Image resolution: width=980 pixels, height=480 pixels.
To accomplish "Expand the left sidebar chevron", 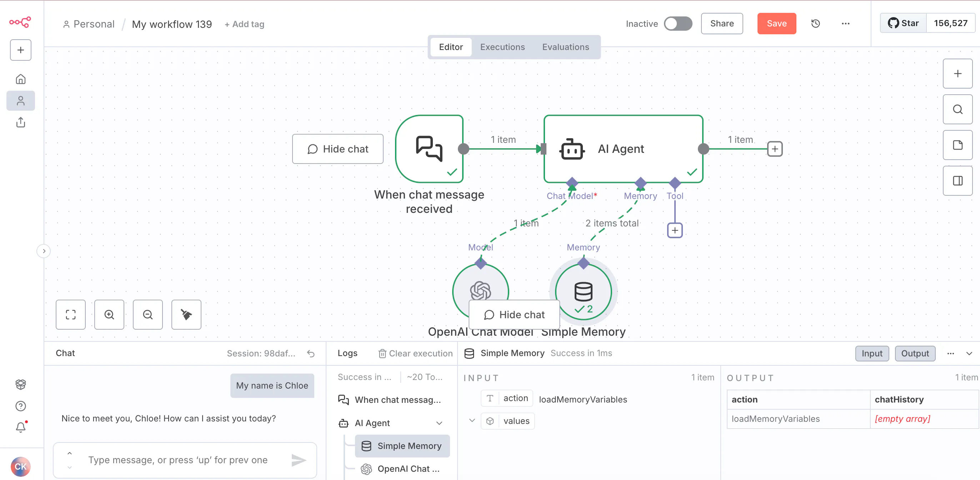I will click(x=44, y=251).
